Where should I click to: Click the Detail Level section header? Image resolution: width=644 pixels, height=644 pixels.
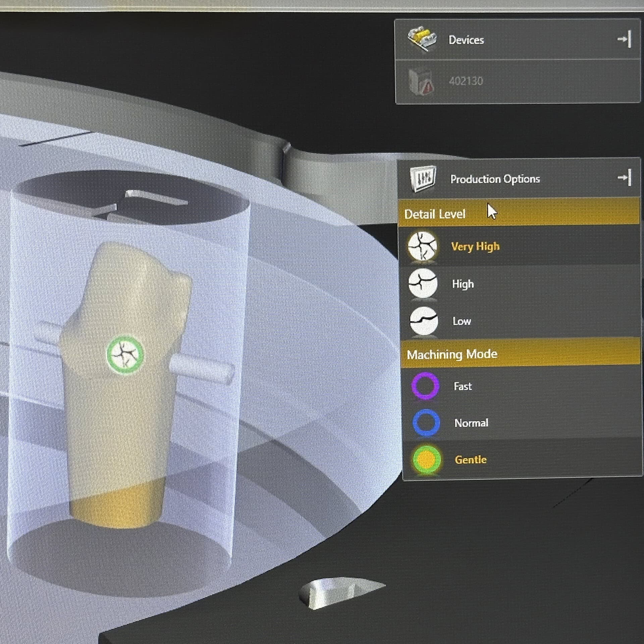(435, 214)
